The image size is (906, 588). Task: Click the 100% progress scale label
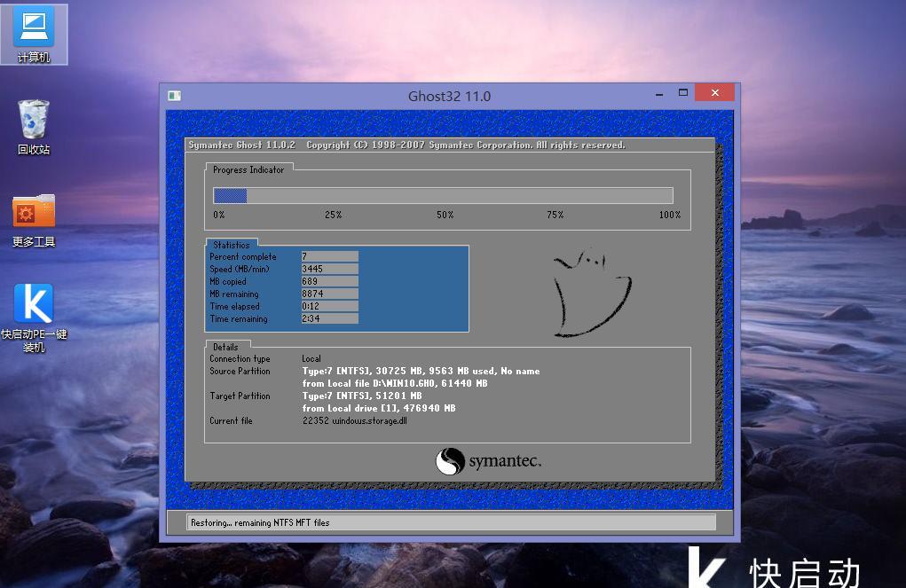coord(670,215)
